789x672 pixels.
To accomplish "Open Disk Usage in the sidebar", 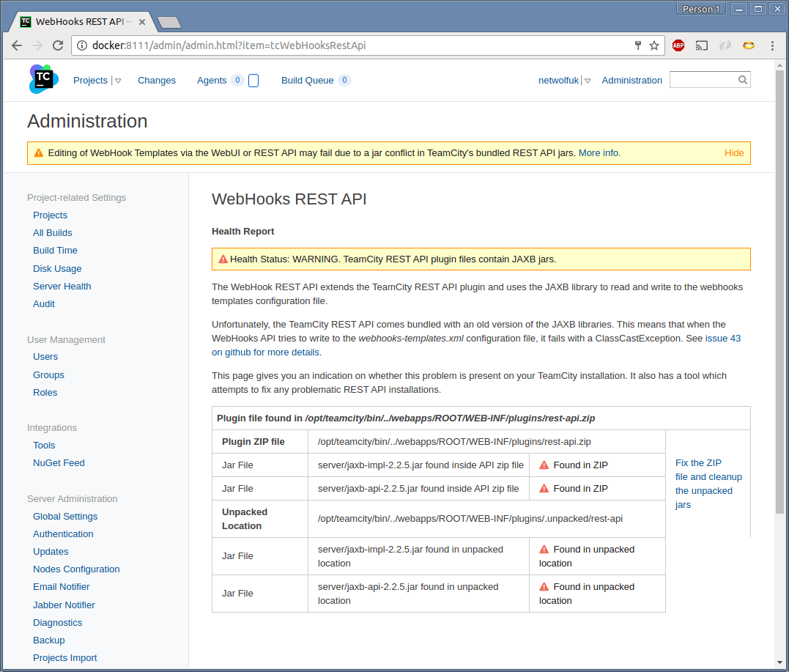I will [x=57, y=269].
